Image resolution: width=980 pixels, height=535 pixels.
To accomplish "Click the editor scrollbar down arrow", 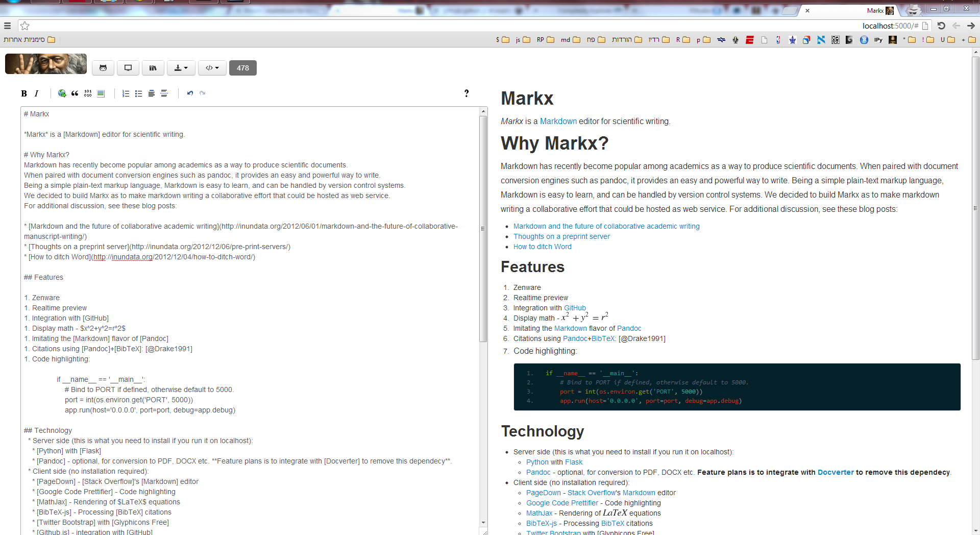I will tap(483, 522).
